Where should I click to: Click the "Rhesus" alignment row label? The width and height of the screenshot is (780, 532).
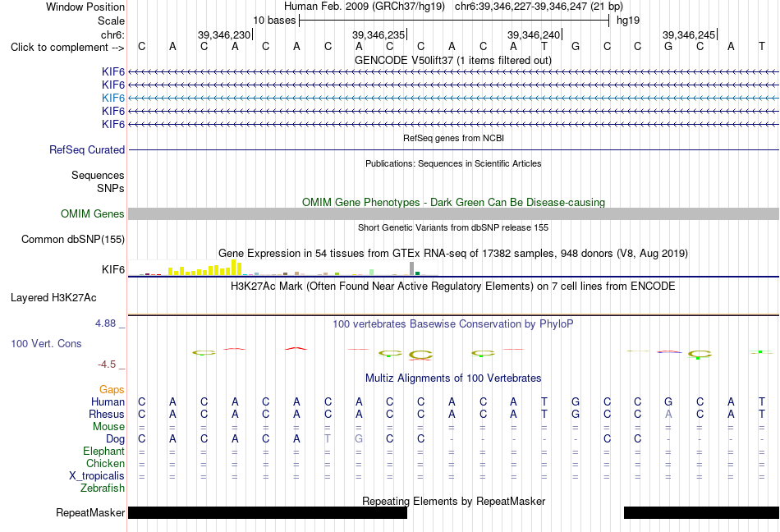pos(107,414)
